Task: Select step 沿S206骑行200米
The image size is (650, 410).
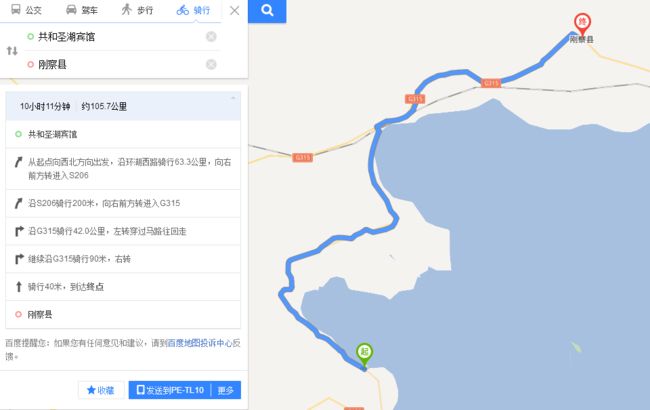Action: 123,204
